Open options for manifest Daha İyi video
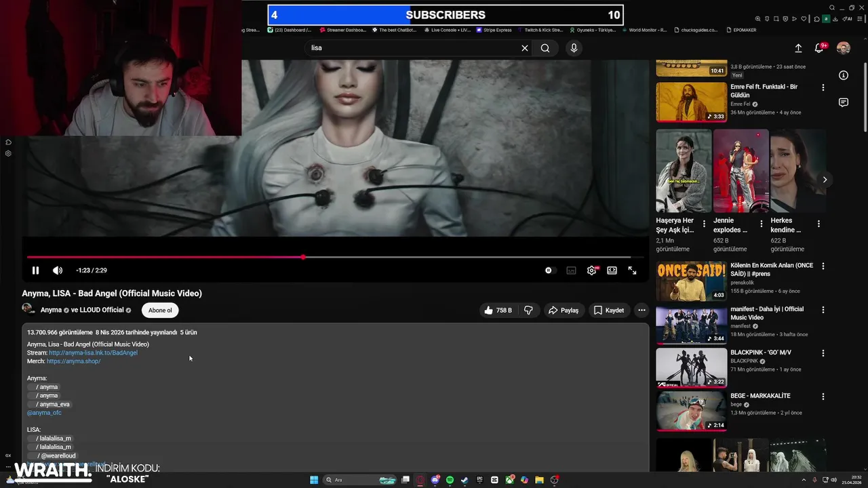The image size is (868, 488). point(823,310)
